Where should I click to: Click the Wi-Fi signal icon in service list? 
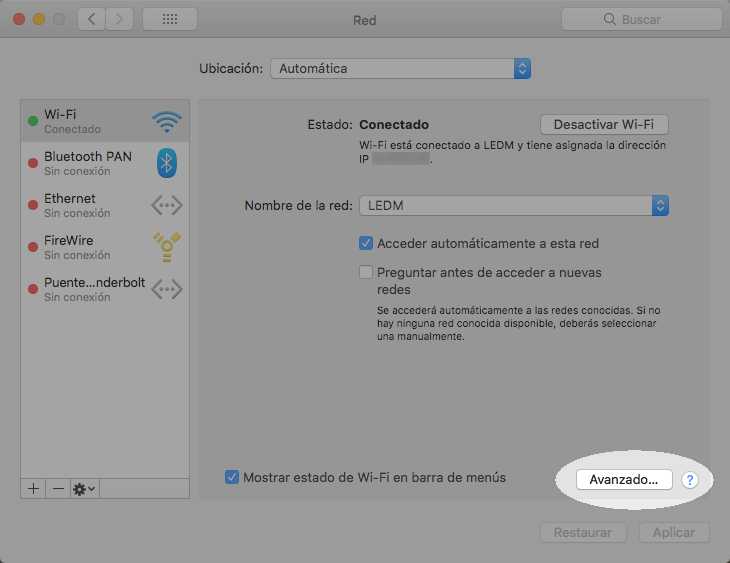[x=167, y=122]
